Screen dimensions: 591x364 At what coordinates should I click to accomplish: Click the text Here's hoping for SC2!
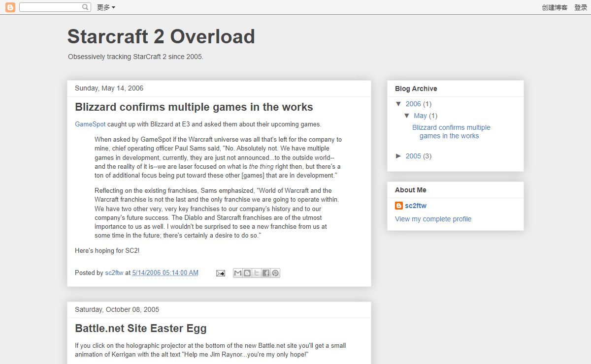[x=107, y=250]
